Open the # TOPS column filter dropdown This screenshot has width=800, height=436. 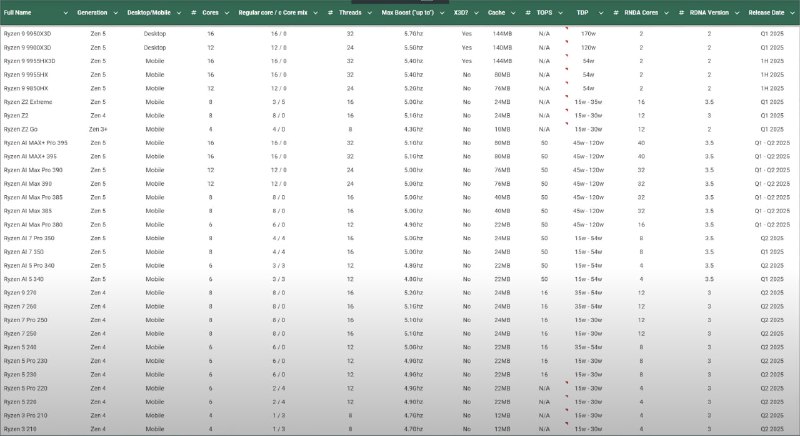click(560, 13)
